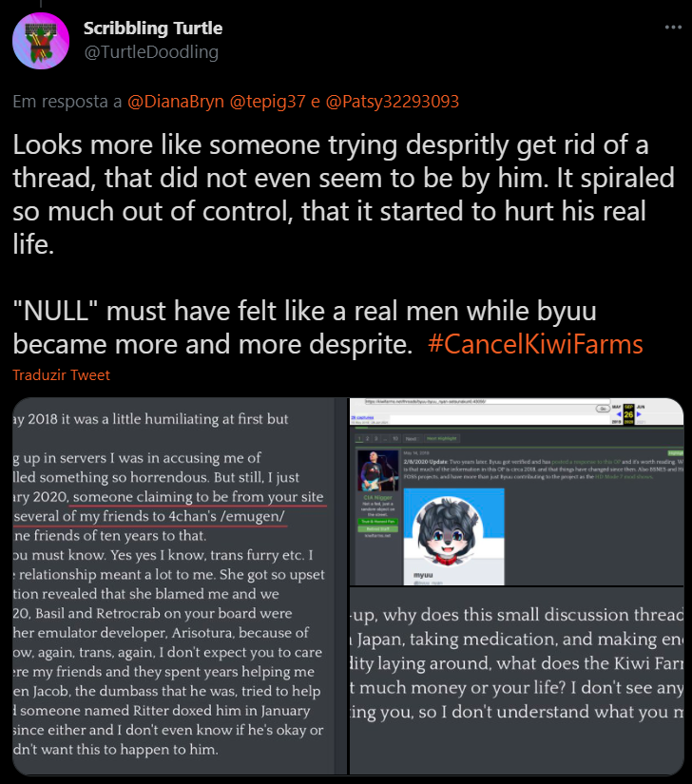Open the @Patsy32293093 mention
Screen dimensions: 692x784
coord(392,102)
